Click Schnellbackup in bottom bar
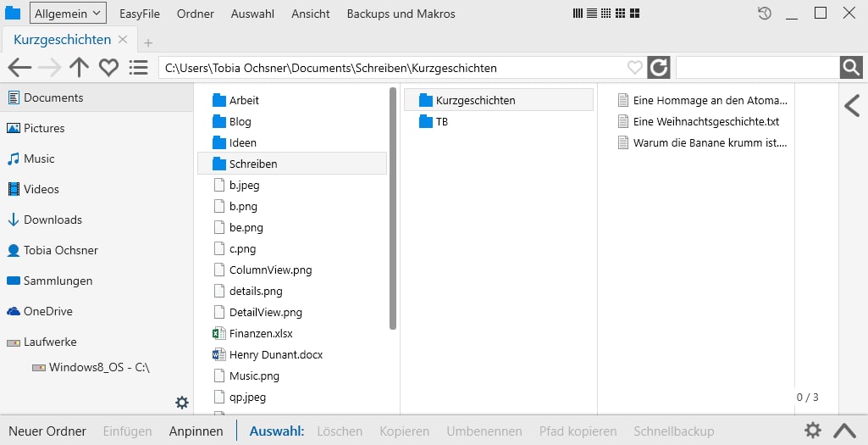This screenshot has width=868, height=445. [x=674, y=431]
